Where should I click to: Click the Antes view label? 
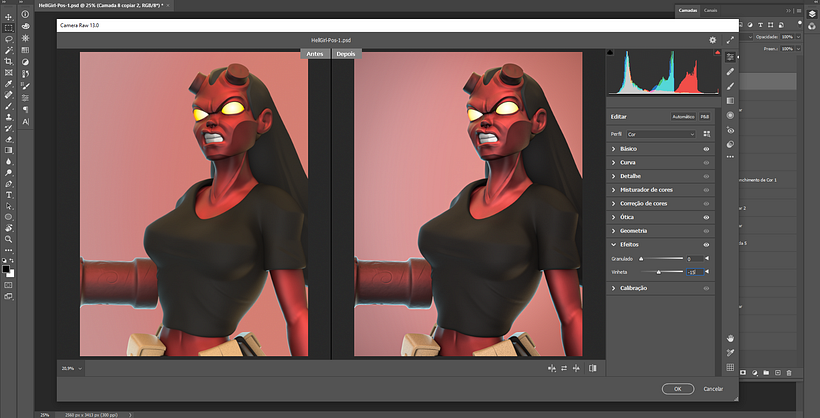pyautogui.click(x=315, y=54)
